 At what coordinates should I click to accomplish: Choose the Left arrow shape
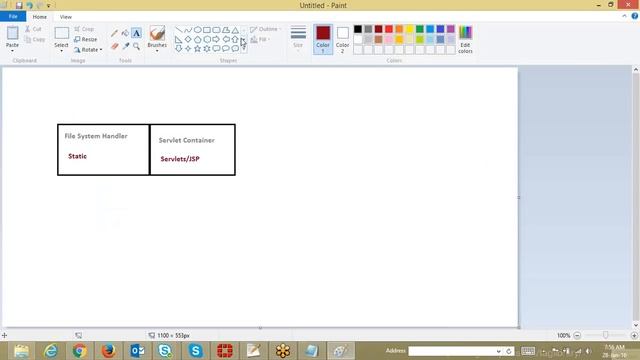tap(226, 40)
